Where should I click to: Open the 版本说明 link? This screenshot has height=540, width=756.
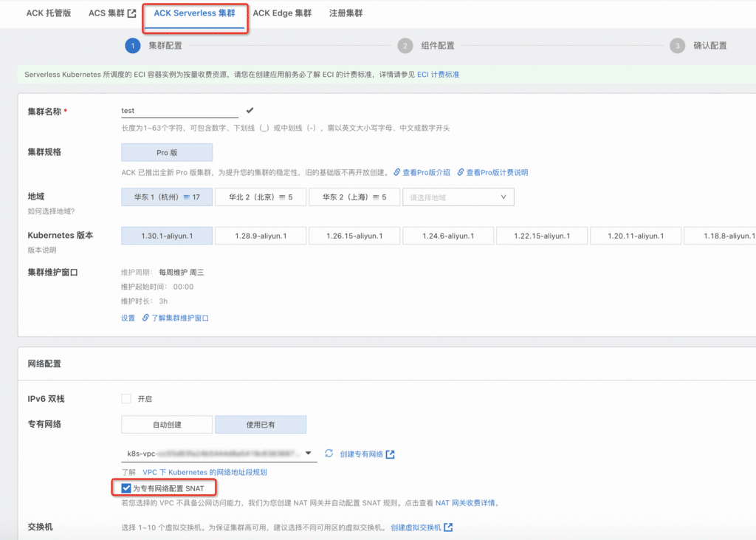(x=42, y=250)
